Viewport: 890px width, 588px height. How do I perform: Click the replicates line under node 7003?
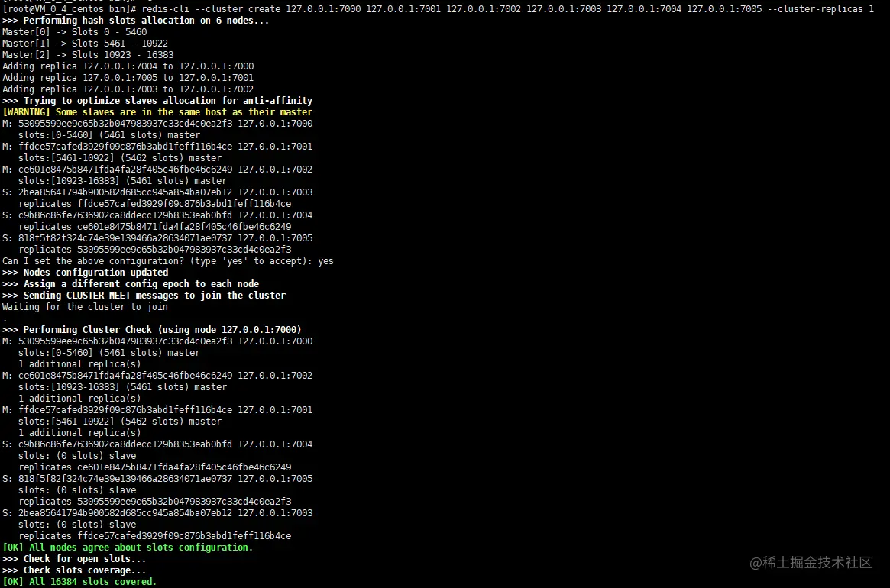(149, 535)
